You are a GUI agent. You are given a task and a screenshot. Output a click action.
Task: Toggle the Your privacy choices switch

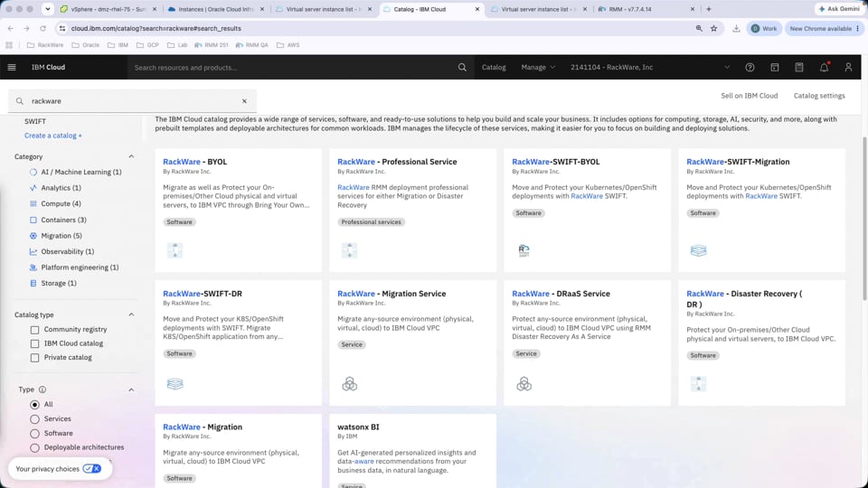[92, 469]
